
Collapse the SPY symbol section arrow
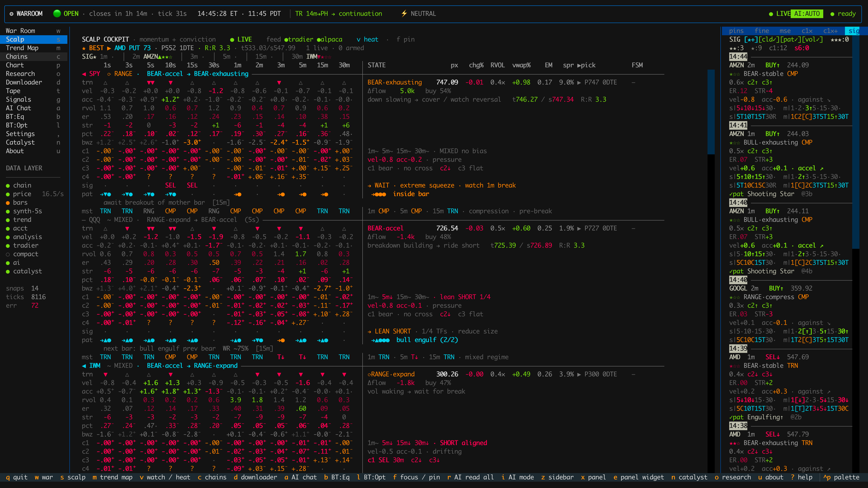point(84,74)
